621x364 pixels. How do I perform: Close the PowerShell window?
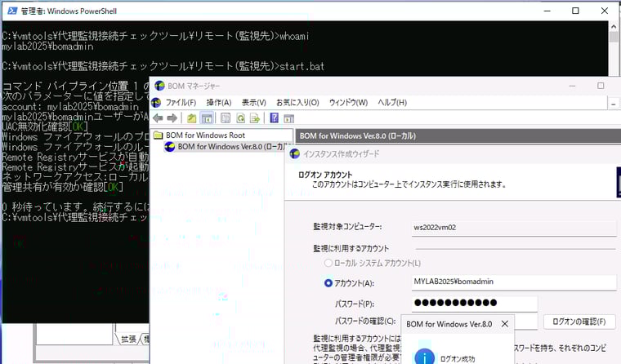605,11
